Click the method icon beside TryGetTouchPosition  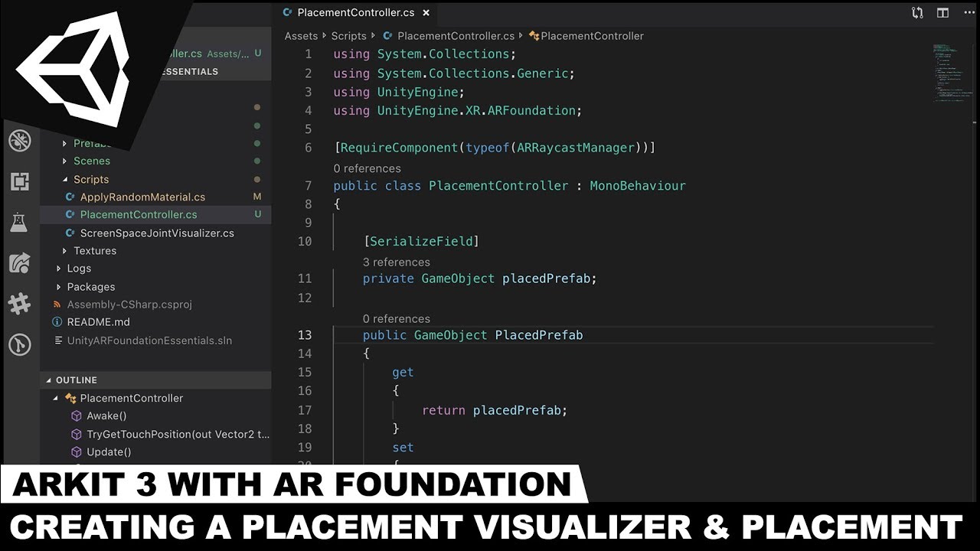77,434
